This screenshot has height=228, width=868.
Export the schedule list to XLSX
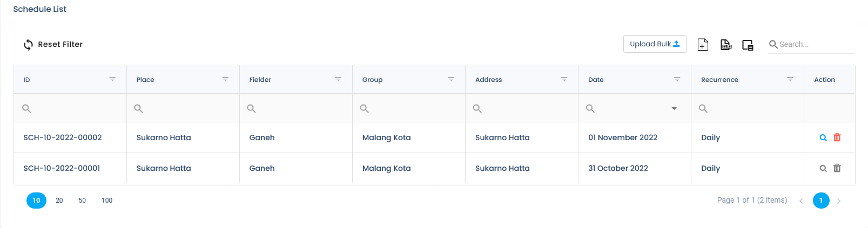[x=726, y=45]
